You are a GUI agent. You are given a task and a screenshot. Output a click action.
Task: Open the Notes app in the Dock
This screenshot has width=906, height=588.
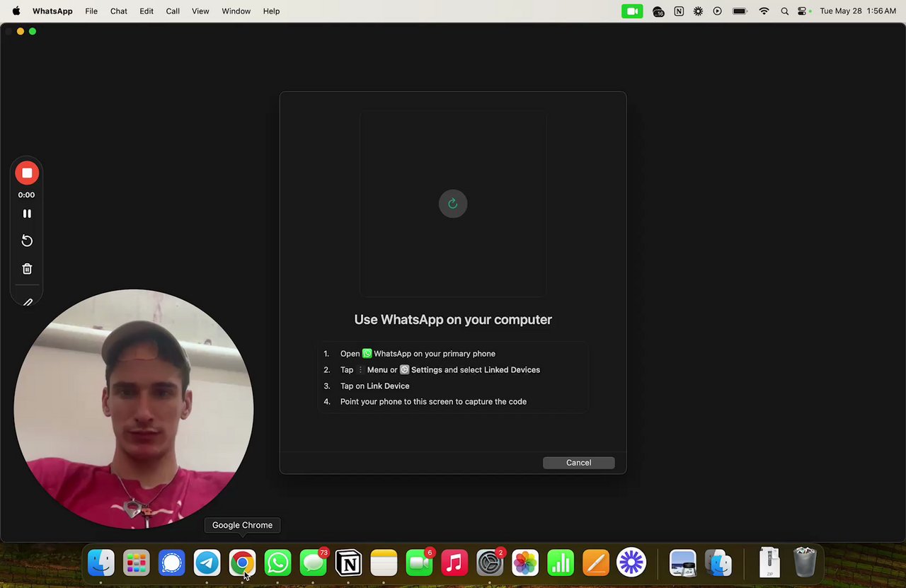pos(384,563)
